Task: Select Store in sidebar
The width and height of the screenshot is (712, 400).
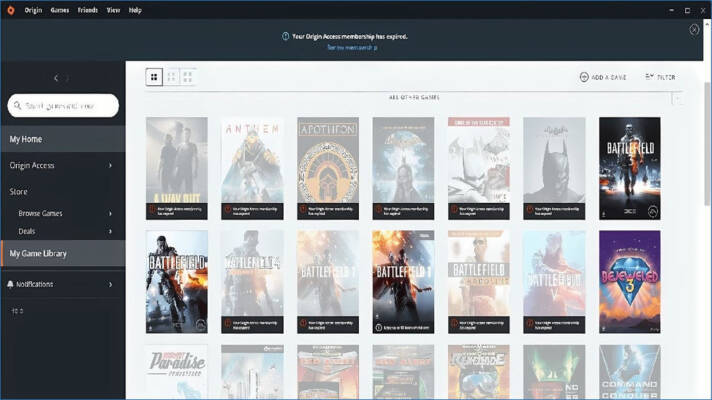Action: (63, 192)
